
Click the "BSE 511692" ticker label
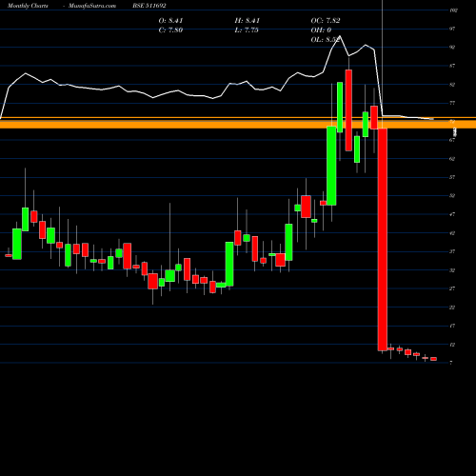(149, 6)
